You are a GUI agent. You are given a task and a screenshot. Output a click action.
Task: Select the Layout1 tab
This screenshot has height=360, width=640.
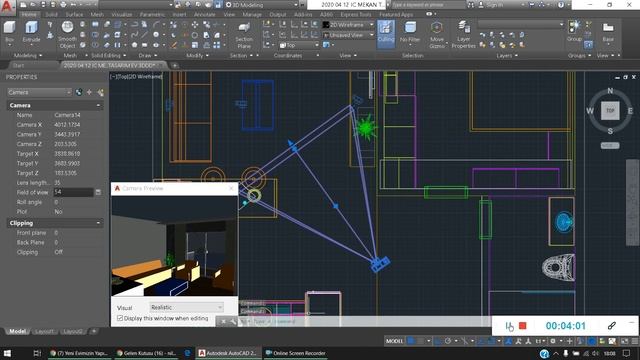point(44,331)
